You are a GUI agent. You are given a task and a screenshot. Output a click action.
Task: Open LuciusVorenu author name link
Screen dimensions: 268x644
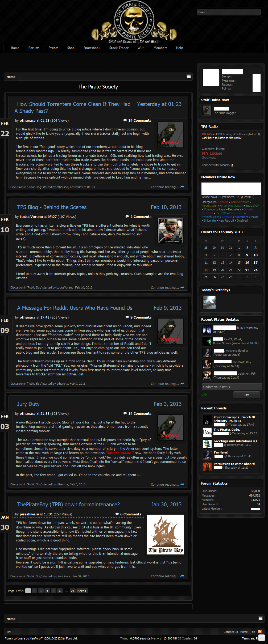(x=31, y=217)
